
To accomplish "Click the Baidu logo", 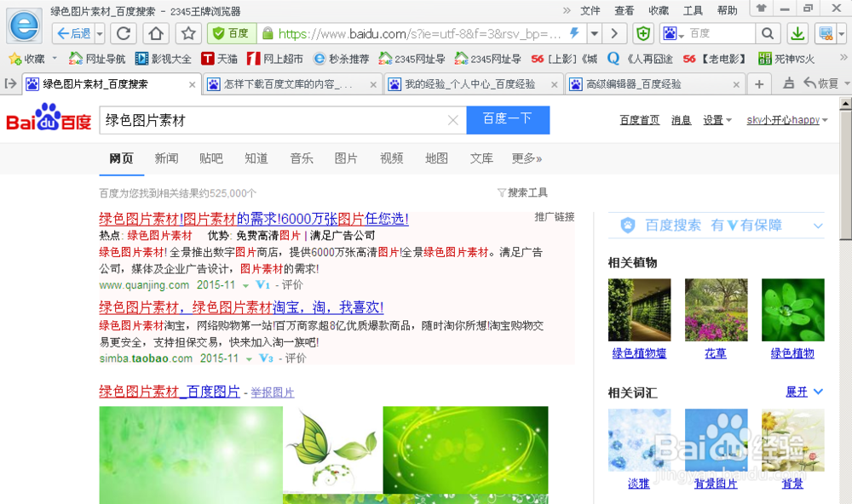I will pos(49,118).
